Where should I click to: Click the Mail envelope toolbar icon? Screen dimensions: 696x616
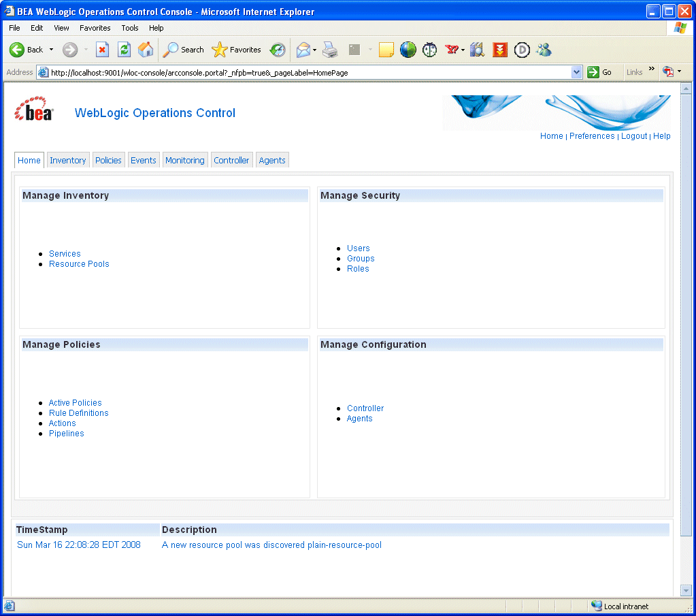pyautogui.click(x=303, y=50)
